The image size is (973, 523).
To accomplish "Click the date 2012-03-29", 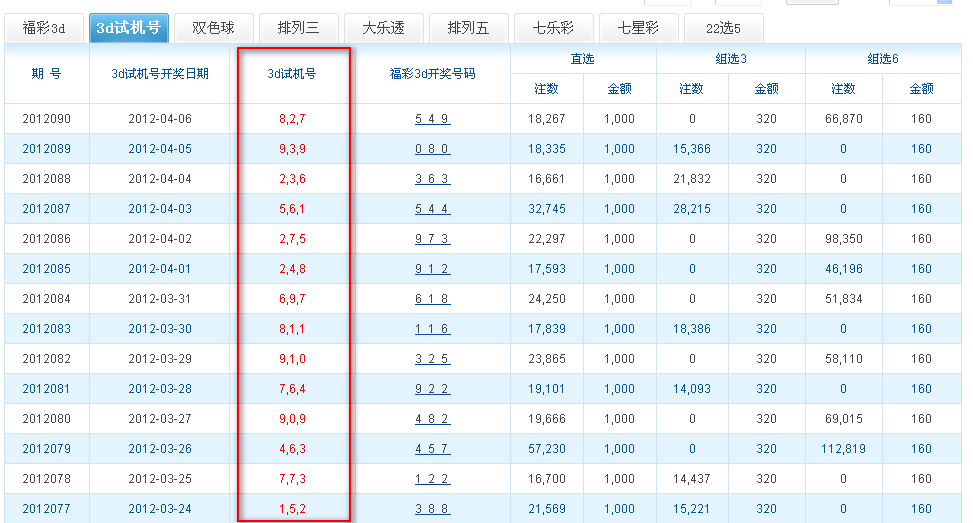I will pyautogui.click(x=160, y=359).
